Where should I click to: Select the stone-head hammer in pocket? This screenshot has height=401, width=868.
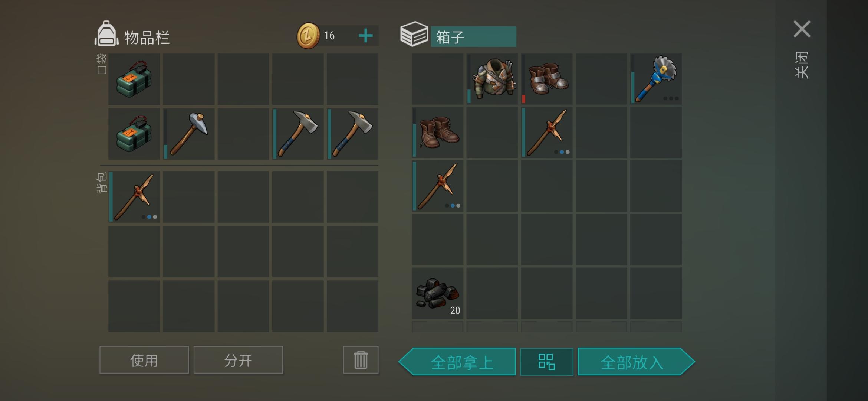[189, 134]
